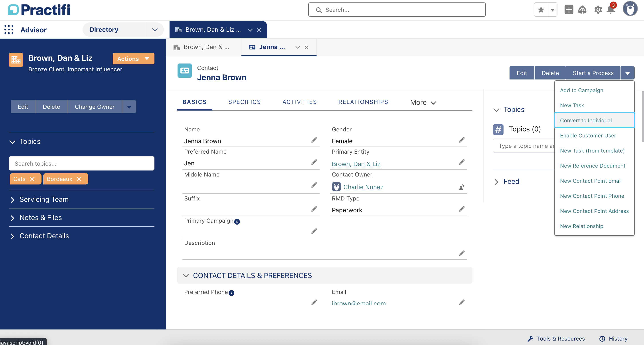Edit the Email pencil icon

click(462, 302)
